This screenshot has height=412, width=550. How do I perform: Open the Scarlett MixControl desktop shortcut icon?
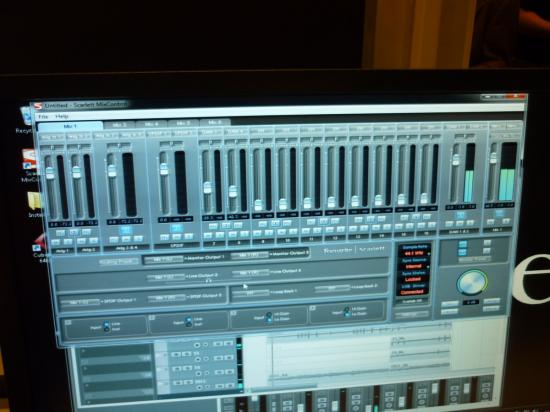(29, 159)
